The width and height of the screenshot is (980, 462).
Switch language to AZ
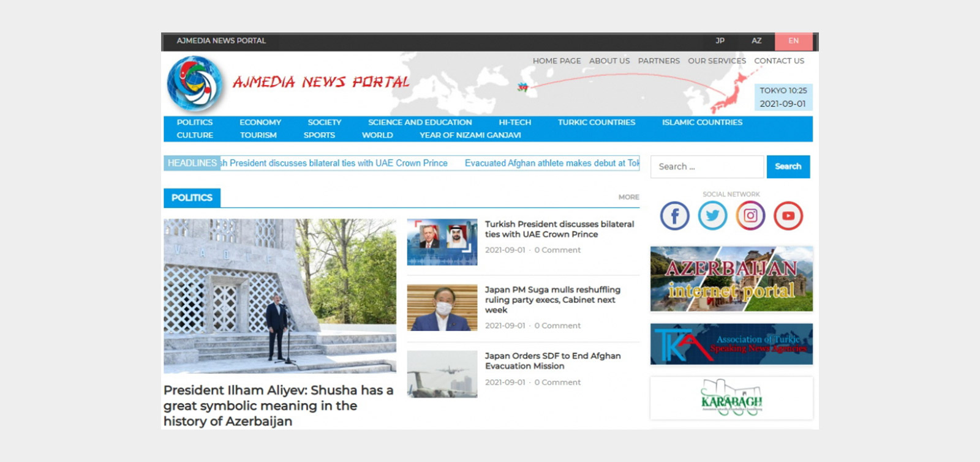756,41
